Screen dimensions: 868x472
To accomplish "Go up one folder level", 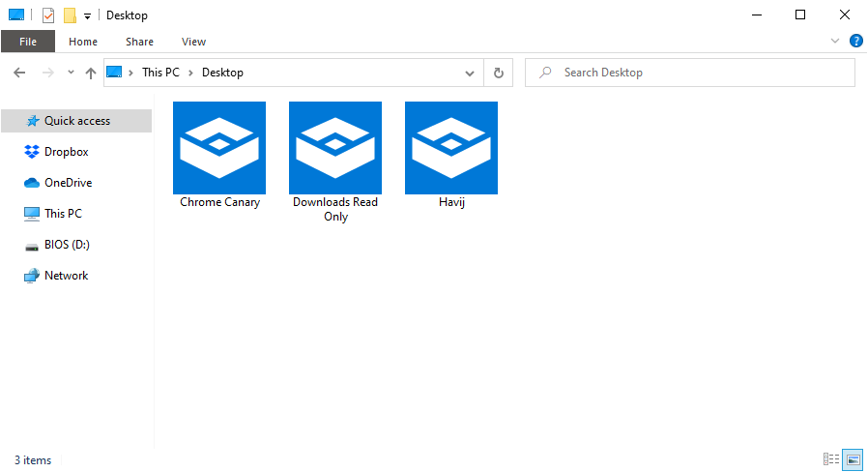I will pos(91,73).
